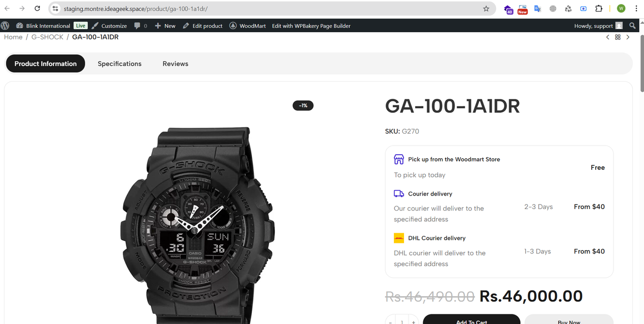Open the Blink International site menu
Screen dimensions: 644x324
(x=43, y=26)
